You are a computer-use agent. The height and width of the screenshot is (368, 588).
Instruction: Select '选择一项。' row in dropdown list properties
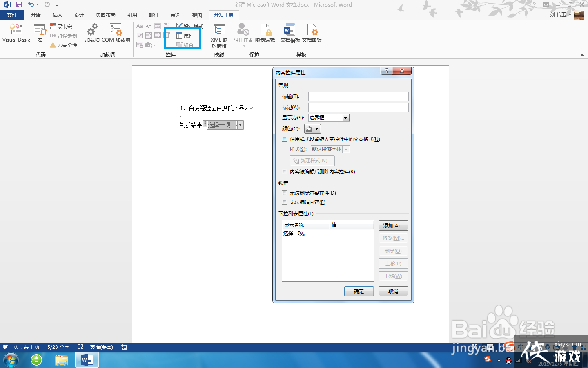click(x=328, y=233)
